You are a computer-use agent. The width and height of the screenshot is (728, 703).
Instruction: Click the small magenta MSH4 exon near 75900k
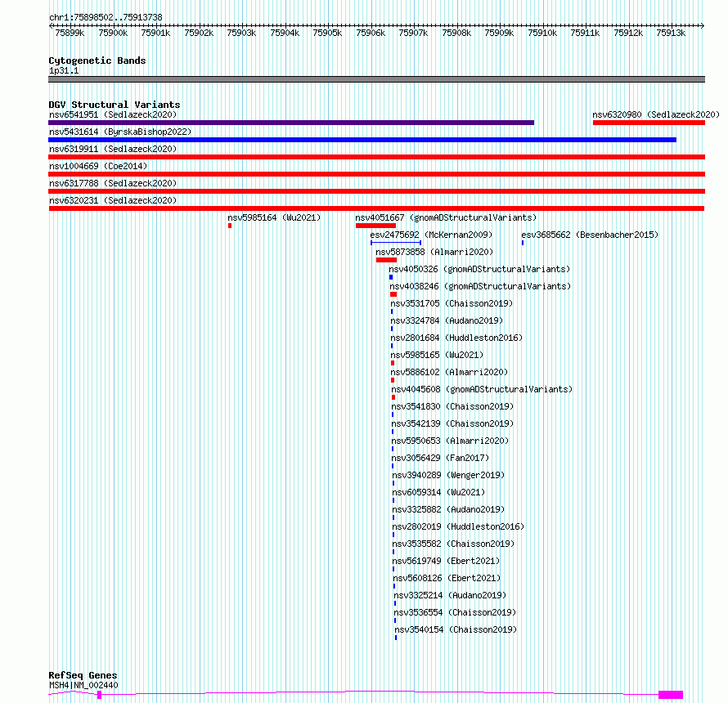click(99, 695)
